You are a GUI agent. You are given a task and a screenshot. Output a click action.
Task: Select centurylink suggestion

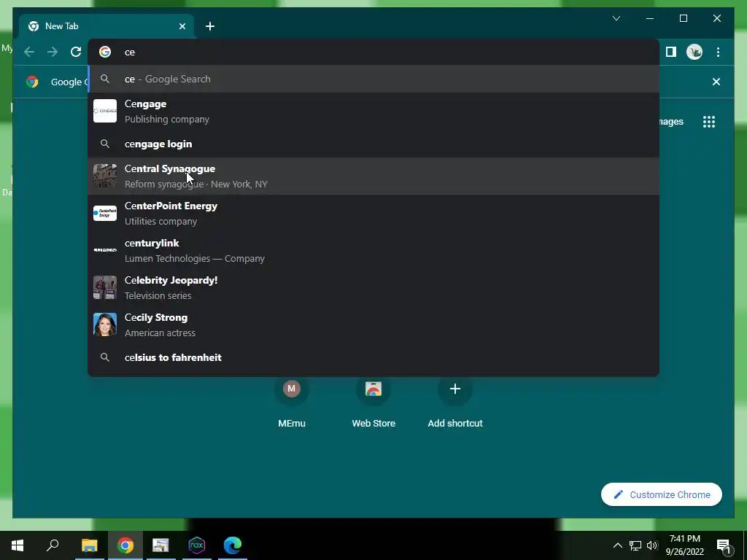coord(373,251)
